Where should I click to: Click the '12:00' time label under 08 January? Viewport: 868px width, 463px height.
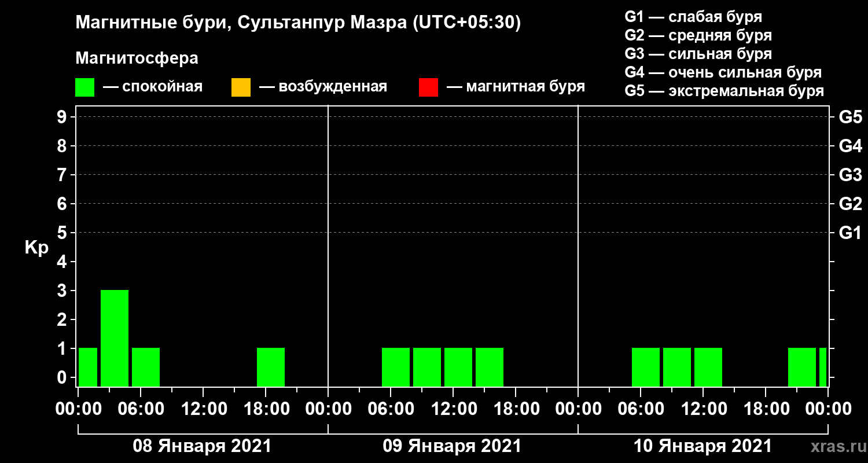pyautogui.click(x=203, y=409)
